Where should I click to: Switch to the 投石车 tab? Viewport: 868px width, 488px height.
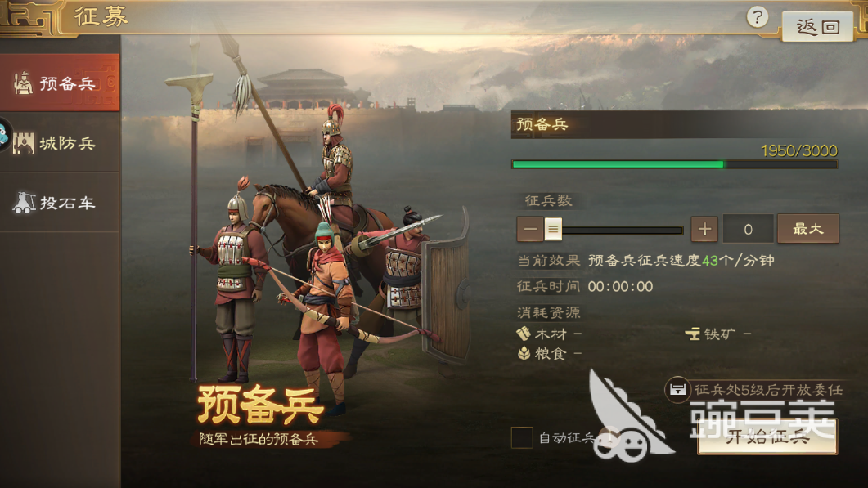[x=60, y=203]
